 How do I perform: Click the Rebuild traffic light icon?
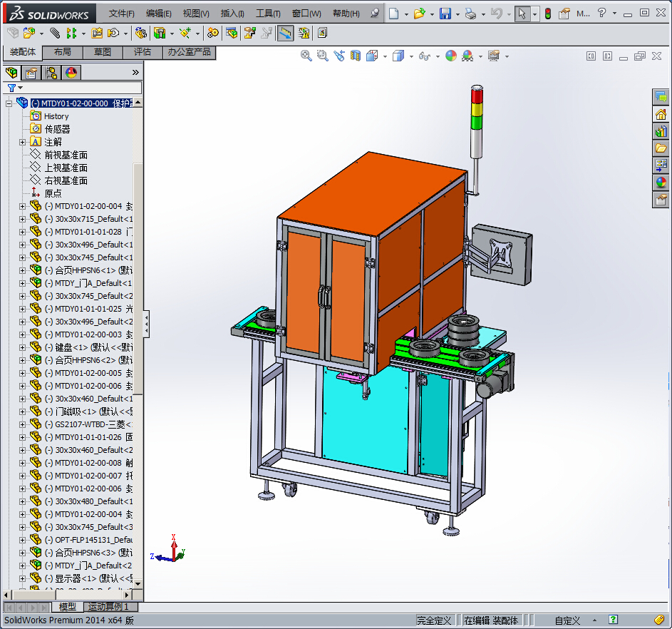(x=548, y=14)
